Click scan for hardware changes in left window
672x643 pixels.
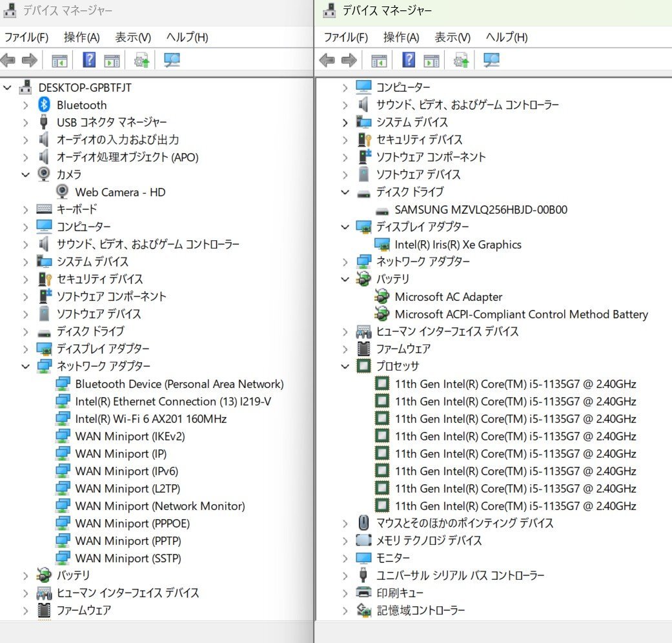coord(172,60)
